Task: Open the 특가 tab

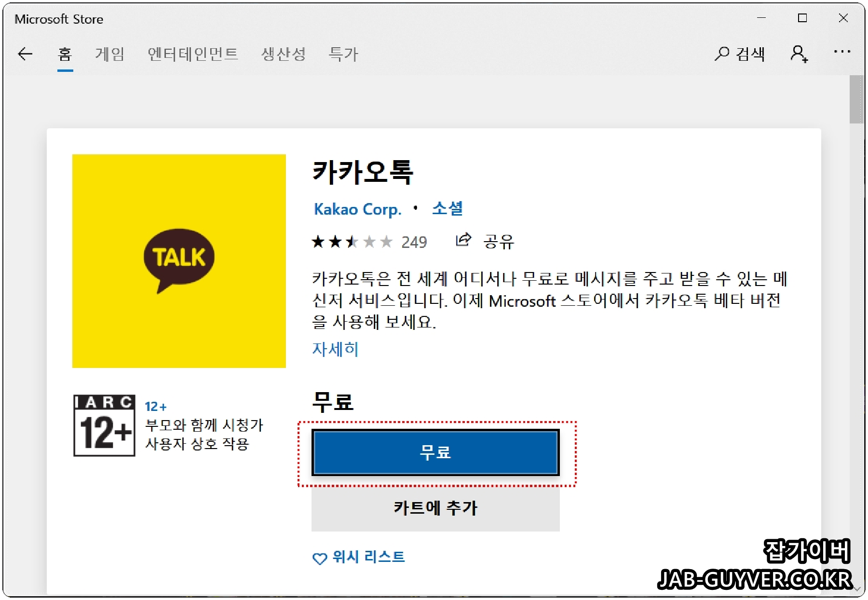Action: [x=343, y=54]
